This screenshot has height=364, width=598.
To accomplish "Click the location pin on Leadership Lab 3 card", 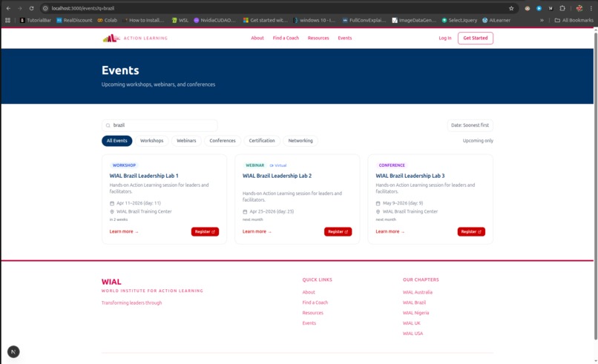I will [378, 211].
